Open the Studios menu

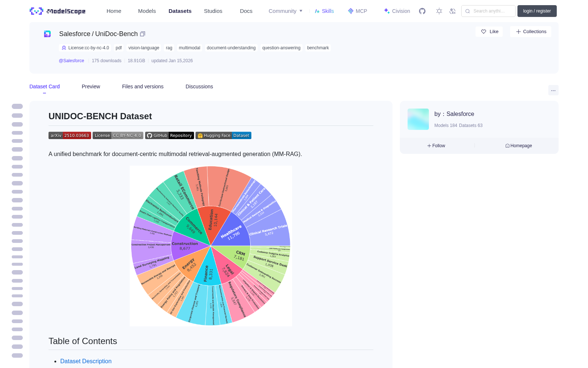[x=213, y=11]
